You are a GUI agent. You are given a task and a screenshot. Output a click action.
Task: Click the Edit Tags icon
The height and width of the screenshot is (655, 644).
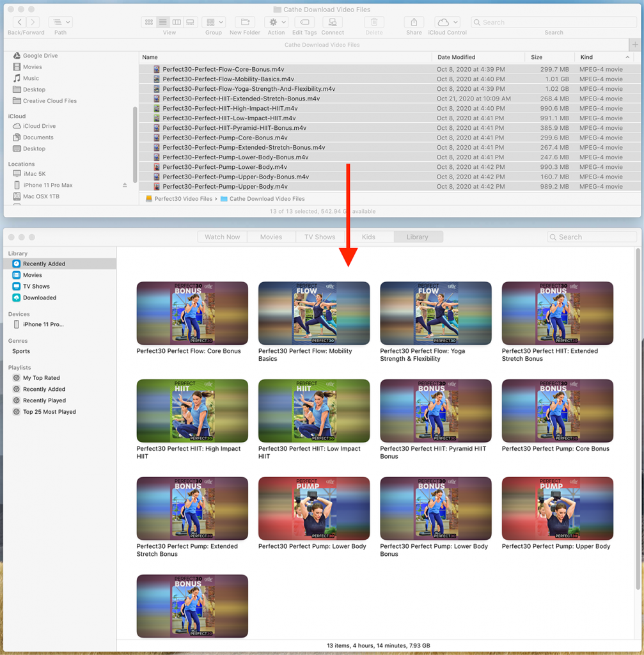[x=304, y=22]
